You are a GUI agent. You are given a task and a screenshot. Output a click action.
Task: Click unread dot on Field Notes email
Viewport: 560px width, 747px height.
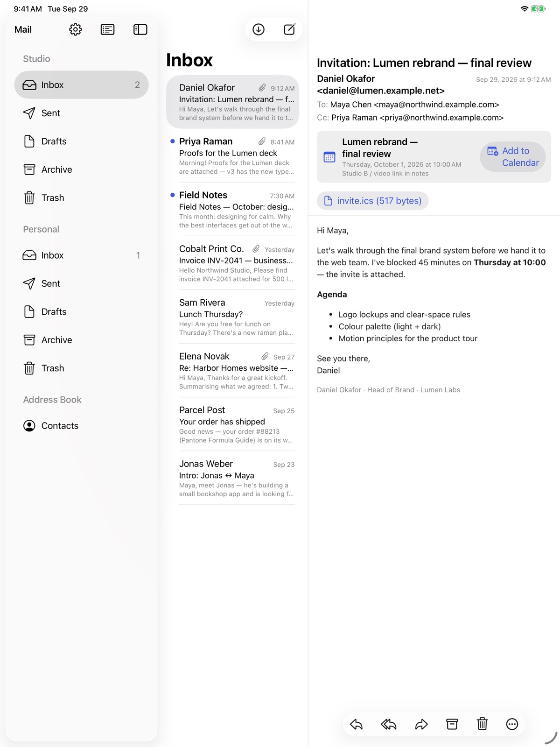pos(173,195)
